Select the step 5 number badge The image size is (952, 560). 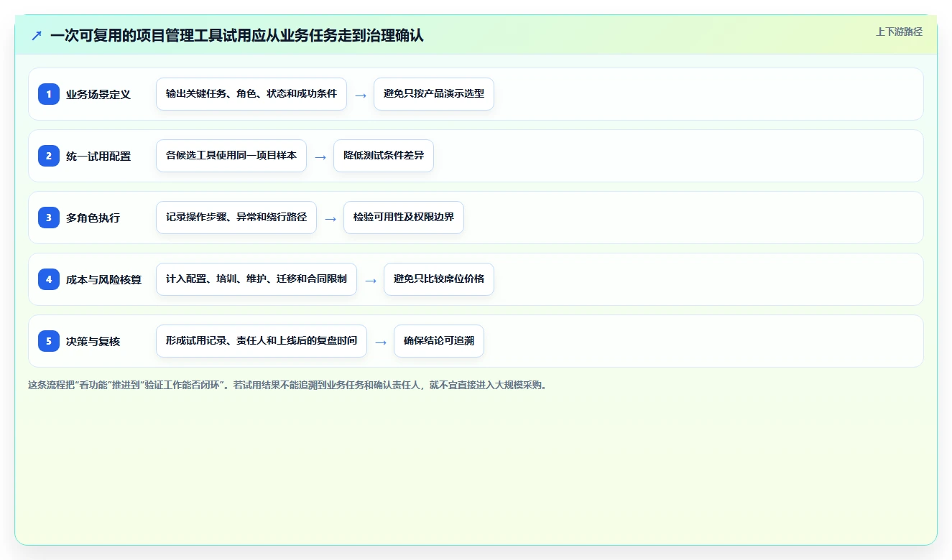(49, 341)
